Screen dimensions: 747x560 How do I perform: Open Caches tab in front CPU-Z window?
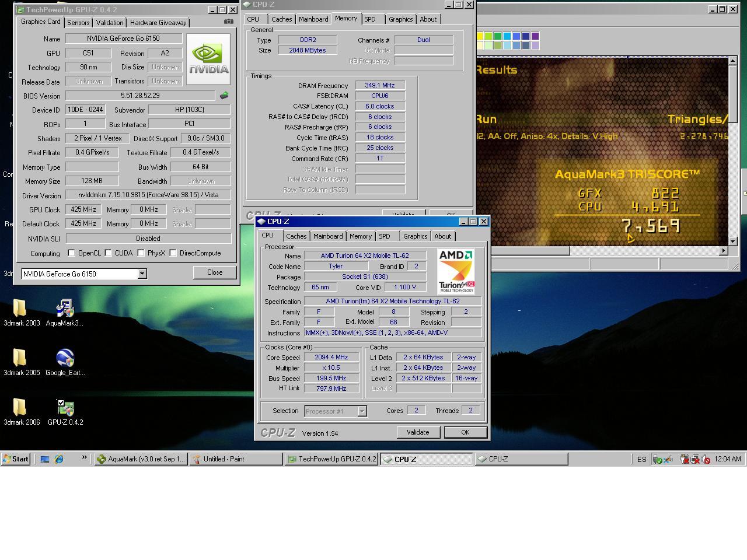point(296,236)
